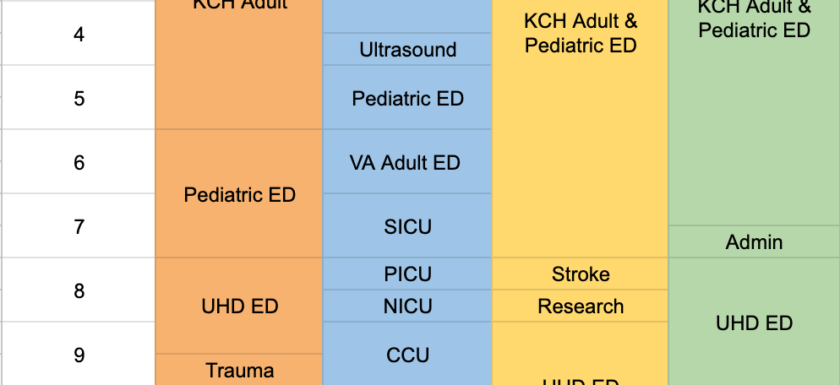Viewport: 840px width, 385px height.
Task: Click the blue Pediatric ED cell
Action: tap(407, 97)
